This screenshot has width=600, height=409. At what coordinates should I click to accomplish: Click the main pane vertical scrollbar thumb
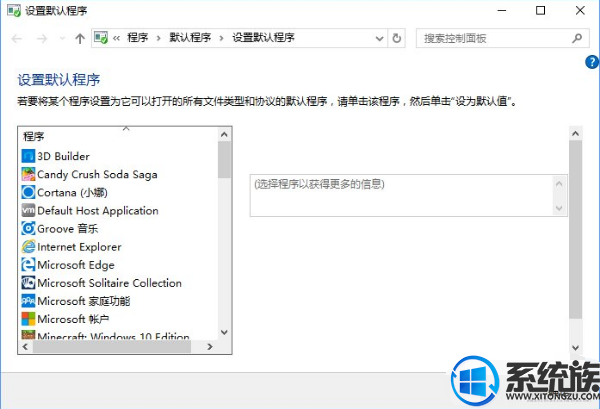[575, 230]
